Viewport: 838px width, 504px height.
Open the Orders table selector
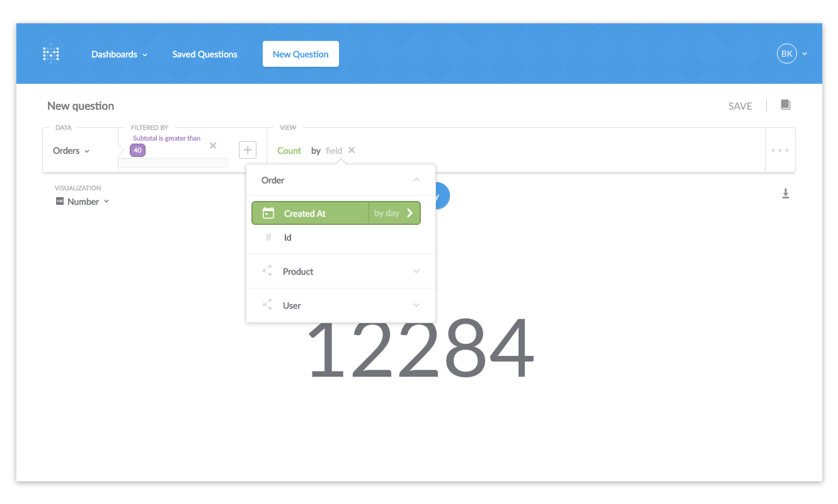point(71,151)
